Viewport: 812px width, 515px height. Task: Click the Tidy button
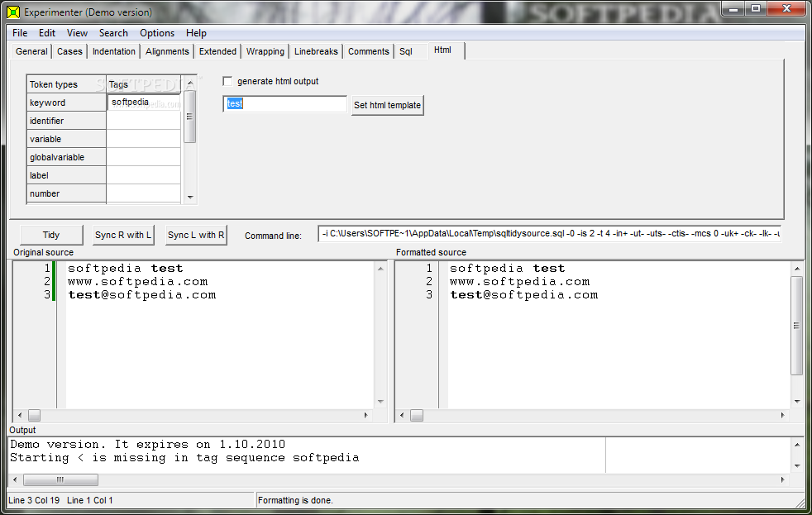click(51, 235)
